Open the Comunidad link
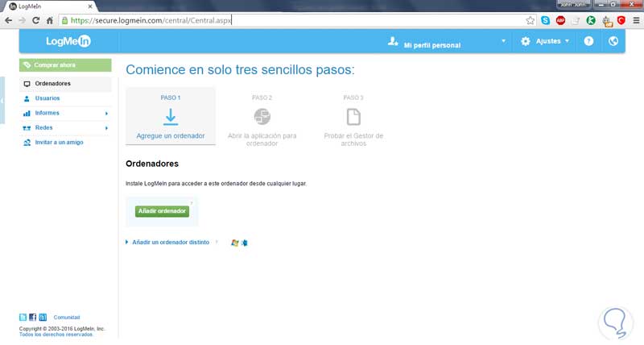Screen dimensions: 644x345 click(x=67, y=318)
